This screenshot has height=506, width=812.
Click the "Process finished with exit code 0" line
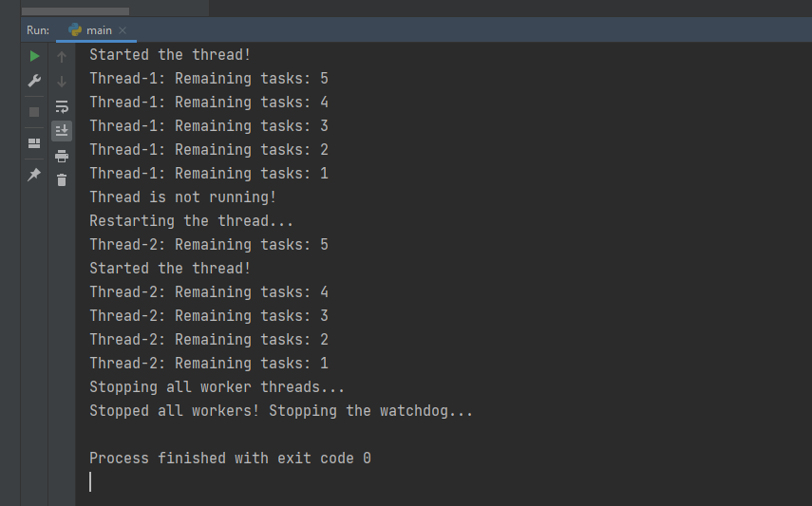[x=230, y=459]
